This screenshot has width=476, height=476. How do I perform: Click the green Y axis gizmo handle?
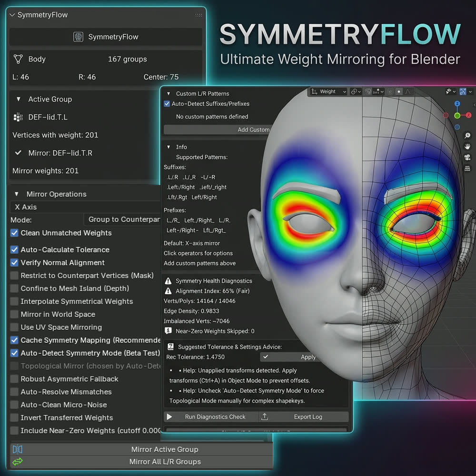click(457, 115)
